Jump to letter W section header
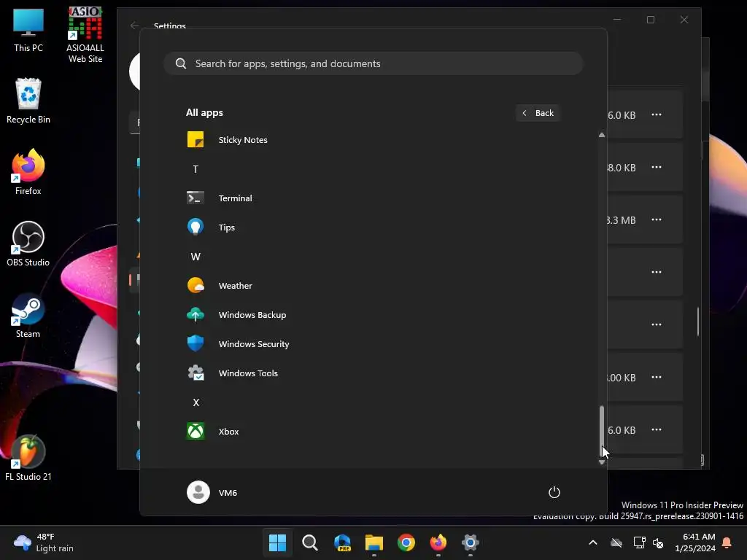 click(196, 257)
